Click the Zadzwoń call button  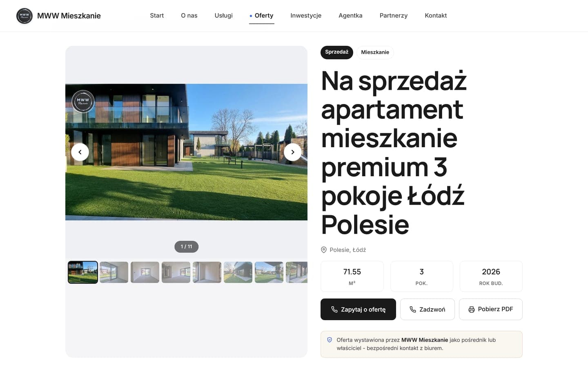(428, 310)
